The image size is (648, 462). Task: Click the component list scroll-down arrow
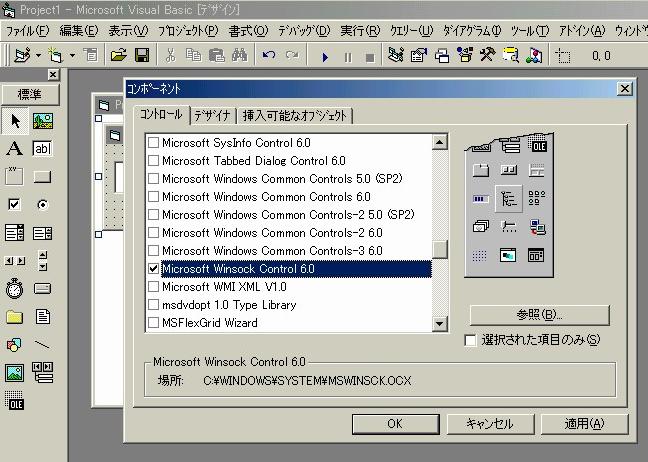pos(439,324)
